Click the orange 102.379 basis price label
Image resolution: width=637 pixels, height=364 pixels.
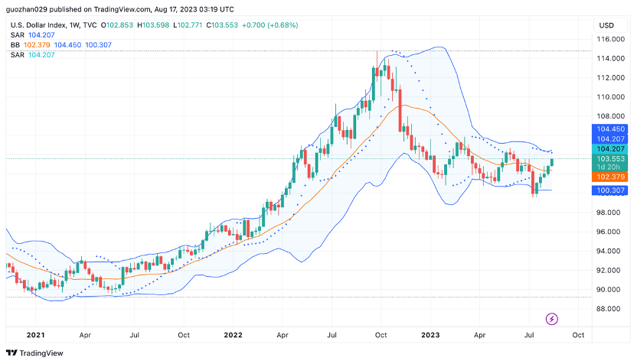[609, 177]
